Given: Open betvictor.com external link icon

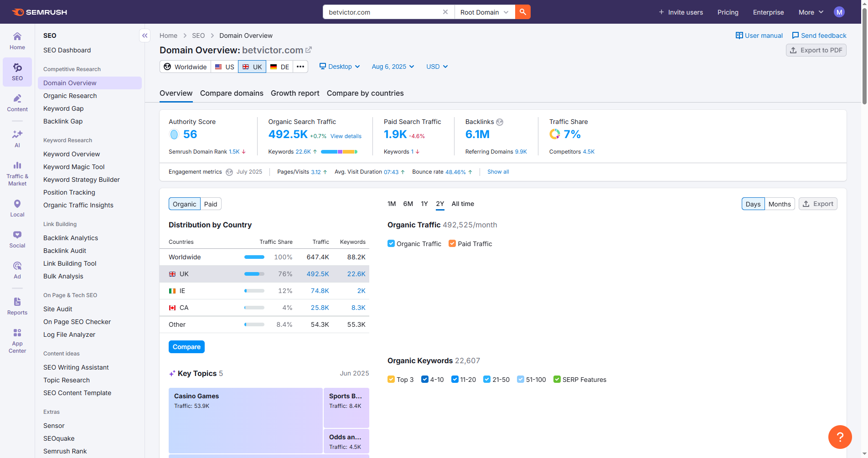Looking at the screenshot, I should pos(309,50).
